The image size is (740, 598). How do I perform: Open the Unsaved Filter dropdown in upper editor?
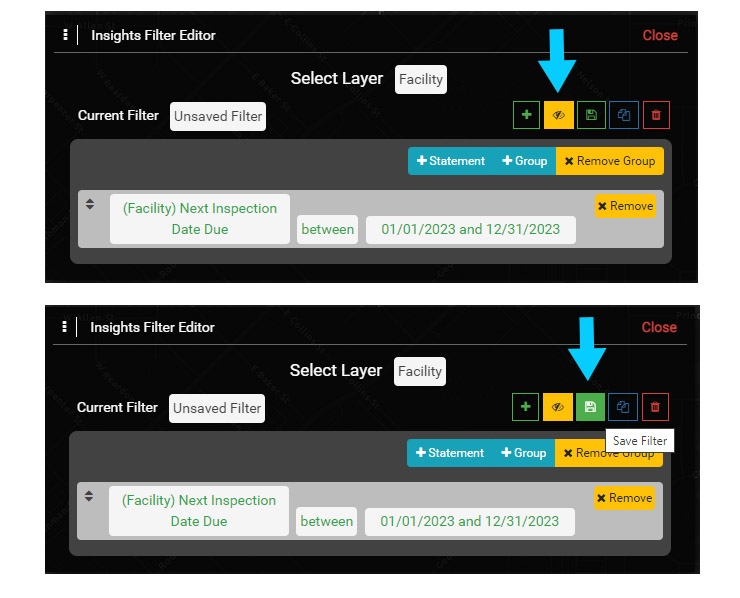click(218, 116)
